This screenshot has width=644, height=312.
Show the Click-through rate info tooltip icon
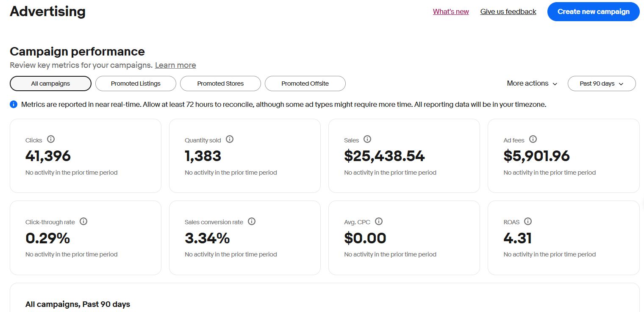83,221
